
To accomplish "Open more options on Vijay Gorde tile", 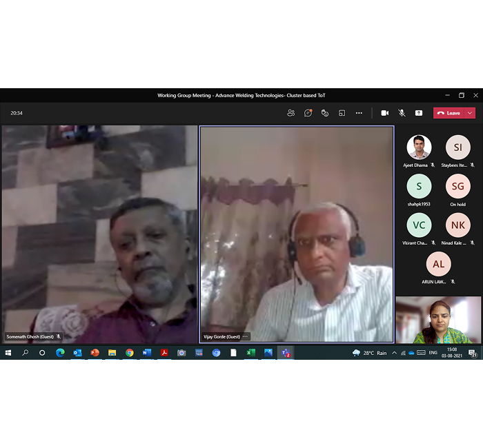I will pos(245,337).
